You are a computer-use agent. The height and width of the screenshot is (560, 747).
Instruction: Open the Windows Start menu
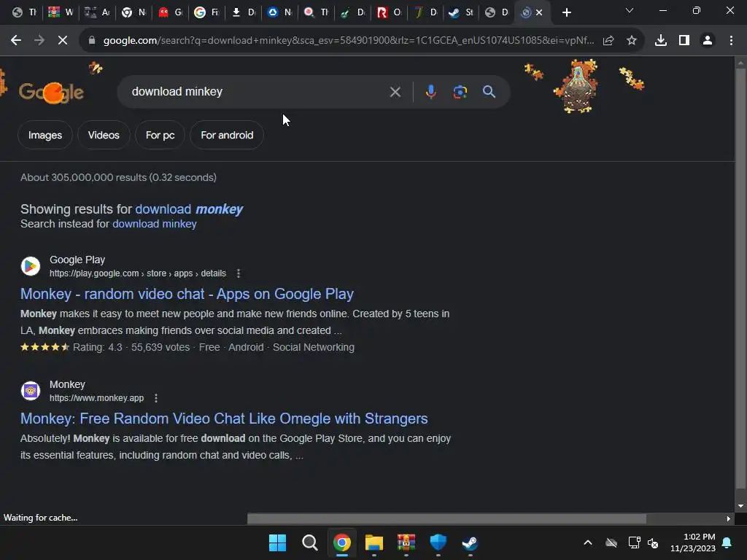(x=277, y=542)
